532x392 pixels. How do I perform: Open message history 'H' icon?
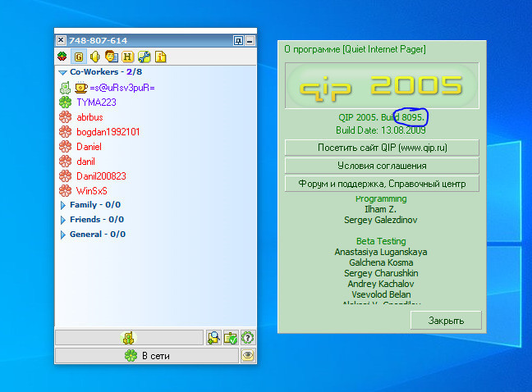pyautogui.click(x=128, y=57)
